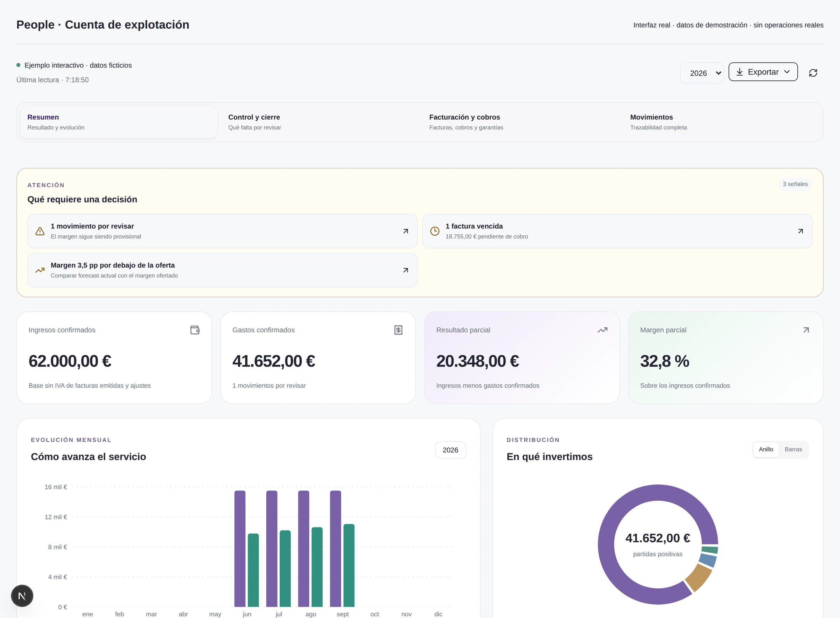Click the 'partidas positivas' label in donut

658,554
